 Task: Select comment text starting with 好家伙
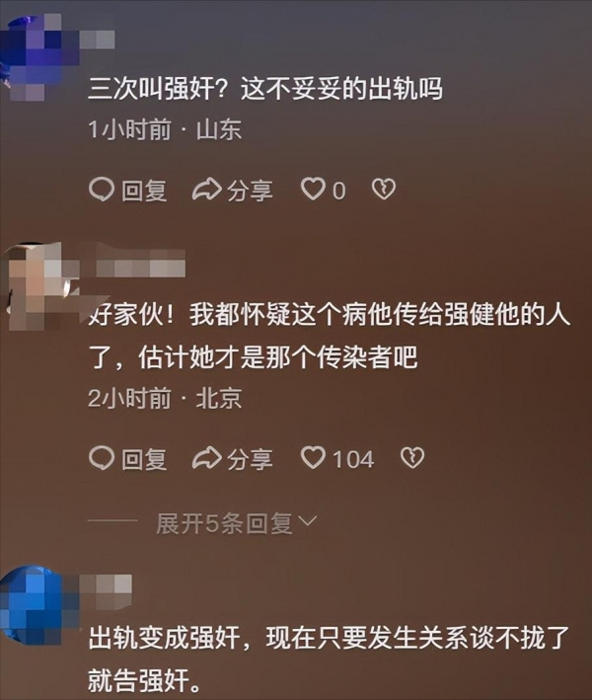click(330, 336)
